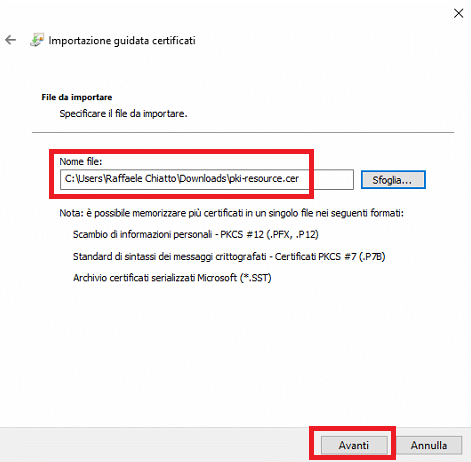Click the Importazione guidata certificati title
This screenshot has width=471, height=462.
coord(122,40)
